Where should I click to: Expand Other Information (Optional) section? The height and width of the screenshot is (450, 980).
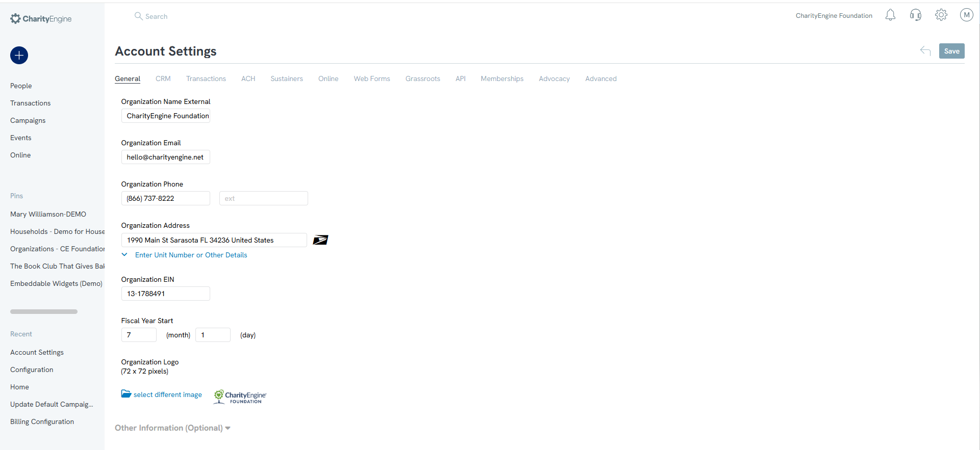(172, 428)
